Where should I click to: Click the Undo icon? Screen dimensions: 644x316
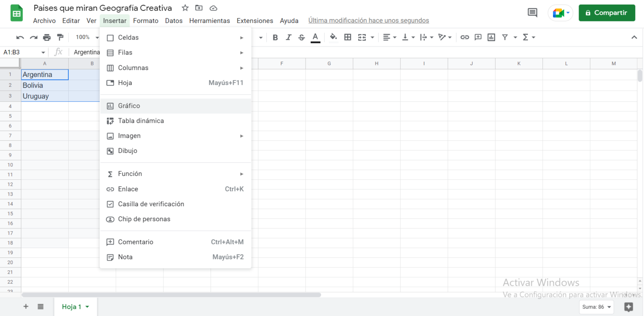tap(20, 37)
